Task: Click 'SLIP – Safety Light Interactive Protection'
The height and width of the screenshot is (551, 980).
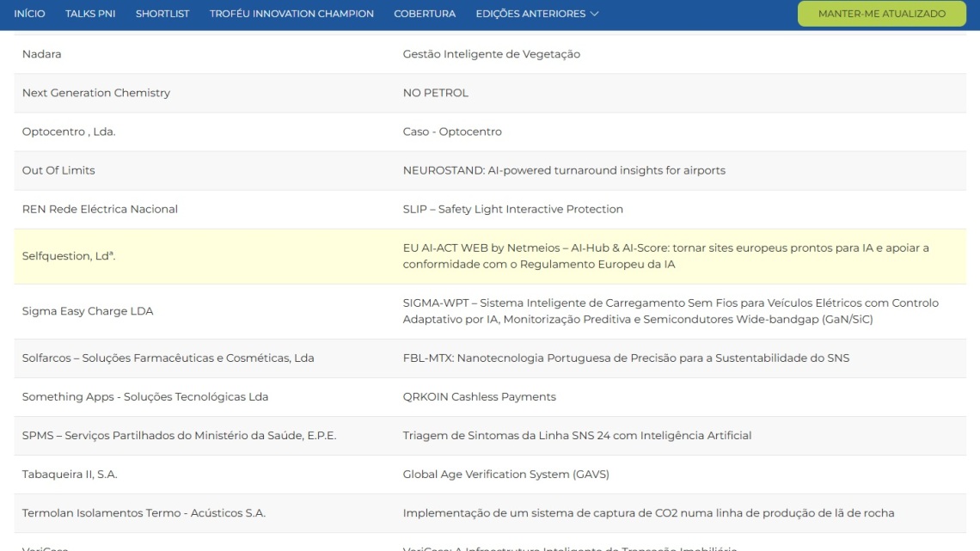Action: click(x=512, y=209)
